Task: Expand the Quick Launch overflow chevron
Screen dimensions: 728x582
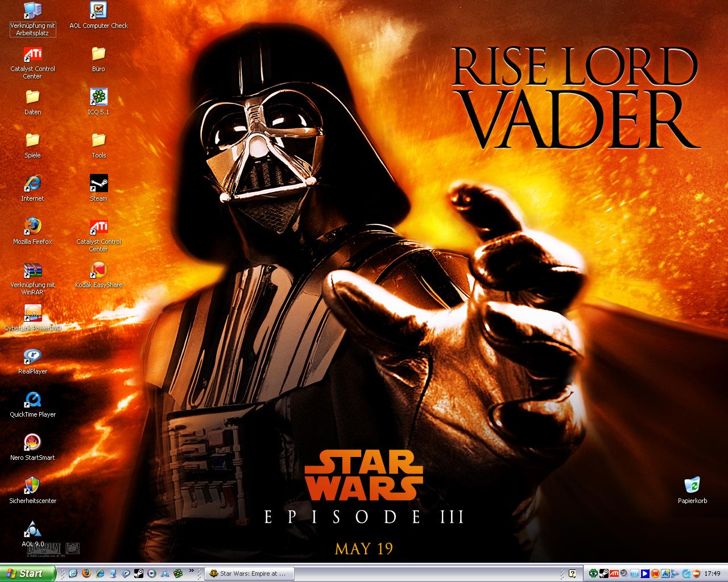Action: (191, 571)
